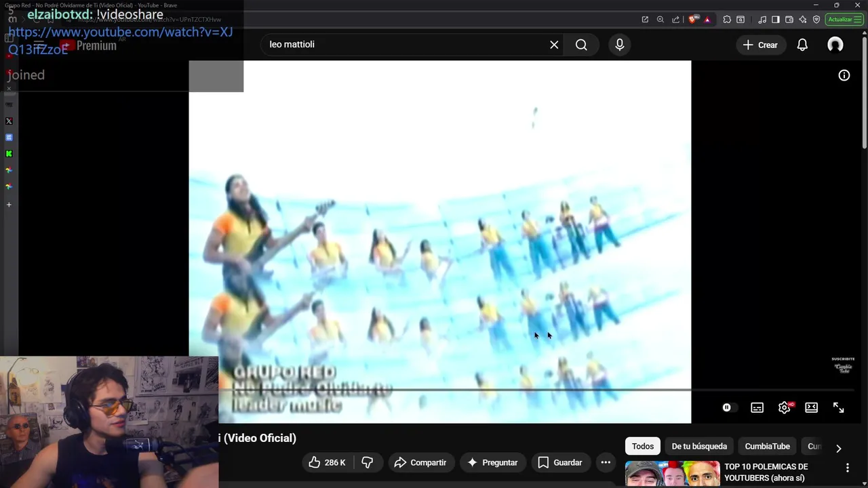Show video info card icon
Image resolution: width=868 pixels, height=488 pixels.
tap(844, 75)
